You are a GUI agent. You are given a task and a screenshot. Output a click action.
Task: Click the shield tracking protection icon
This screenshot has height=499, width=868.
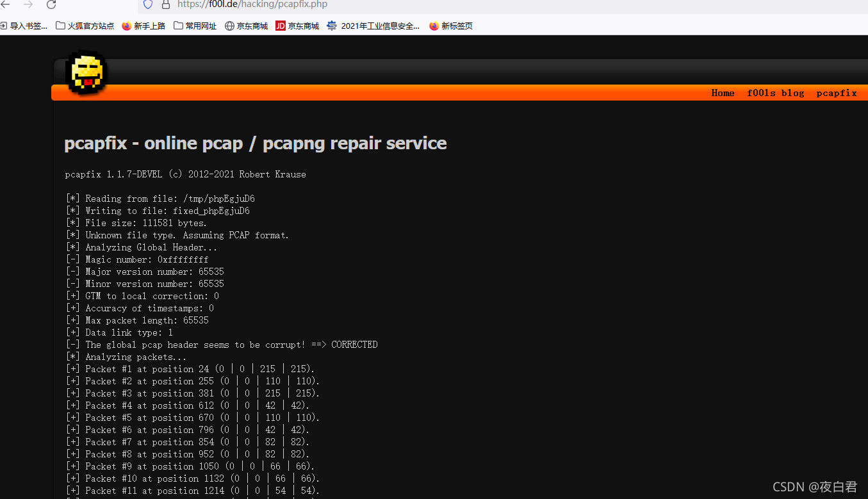tap(148, 4)
